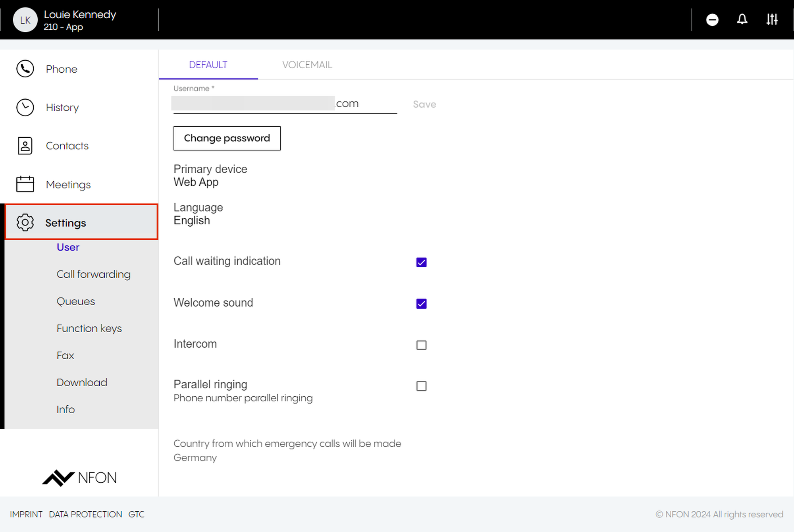Switch to the VOICEMAIL tab
794x532 pixels.
tap(307, 65)
